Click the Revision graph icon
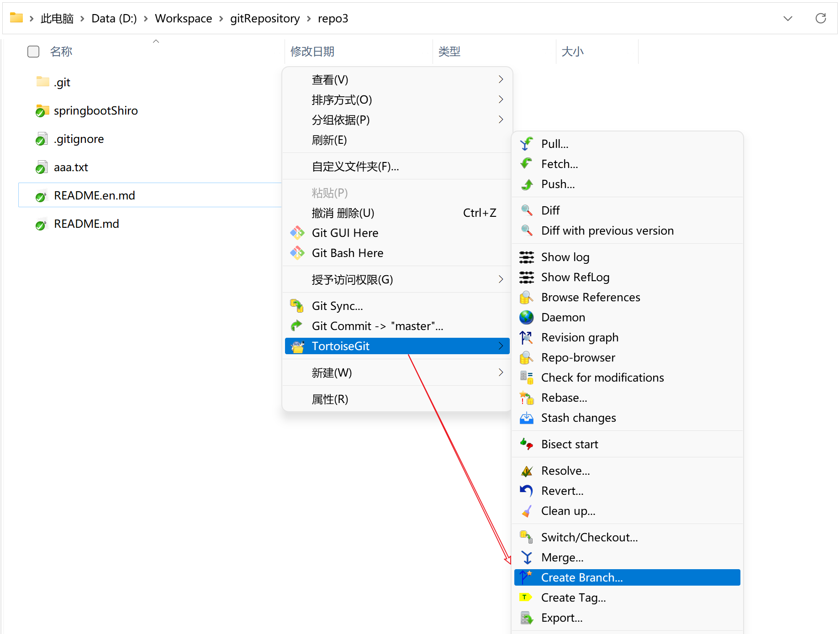Screen dimensions: 840x634 tap(526, 338)
